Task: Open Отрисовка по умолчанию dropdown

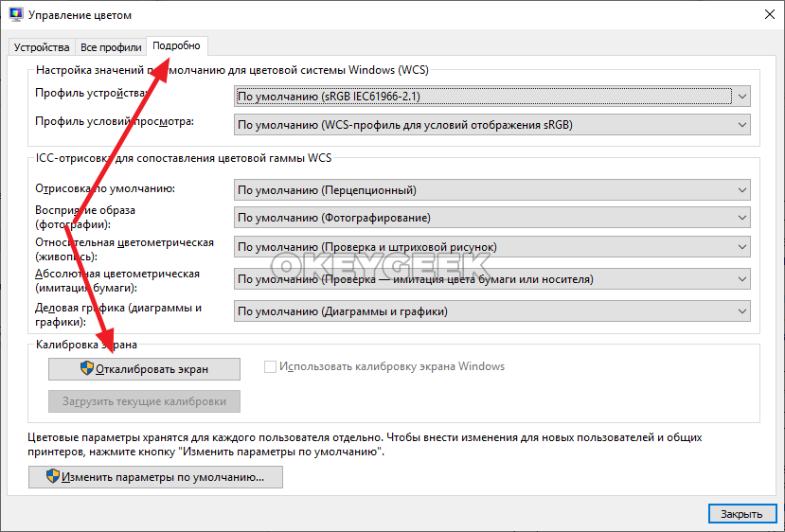Action: pyautogui.click(x=491, y=190)
